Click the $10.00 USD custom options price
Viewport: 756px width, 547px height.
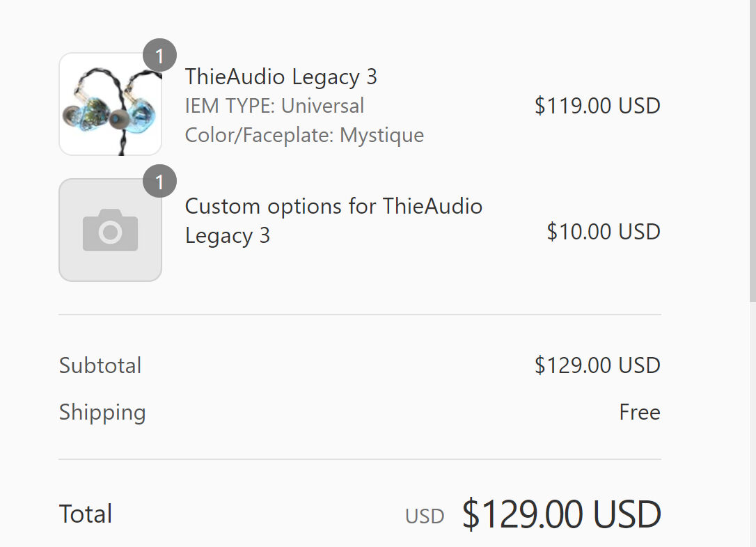pyautogui.click(x=604, y=231)
